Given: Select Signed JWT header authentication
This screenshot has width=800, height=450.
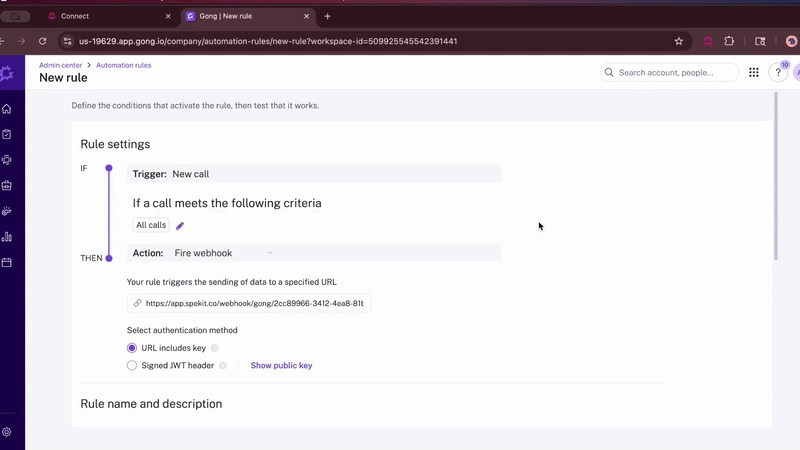Looking at the screenshot, I should click(132, 366).
